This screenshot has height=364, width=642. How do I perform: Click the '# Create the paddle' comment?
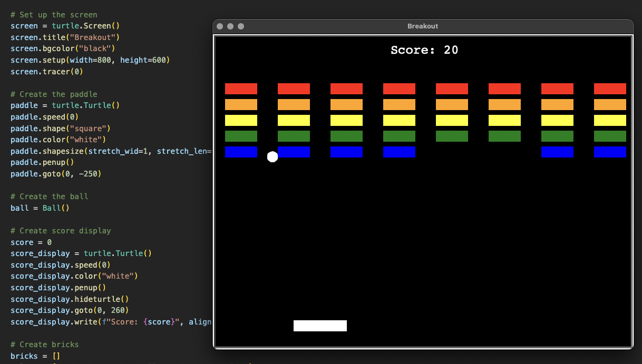click(54, 94)
